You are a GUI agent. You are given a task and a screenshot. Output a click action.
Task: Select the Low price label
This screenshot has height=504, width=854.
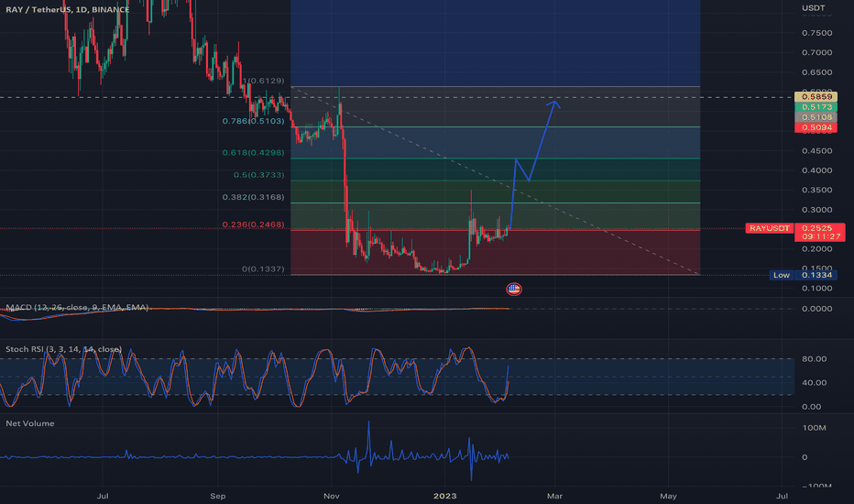[x=782, y=275]
